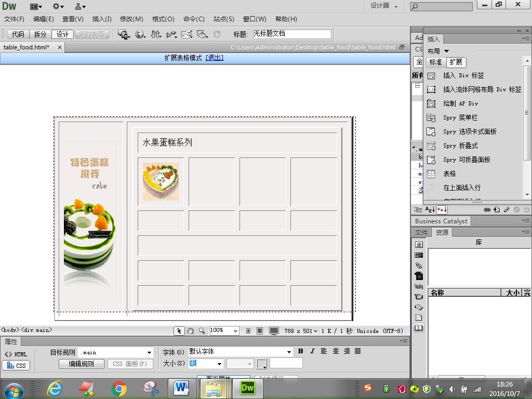Switch to the 文件 panel tab
Screen dimensions: 532x399
(x=421, y=232)
